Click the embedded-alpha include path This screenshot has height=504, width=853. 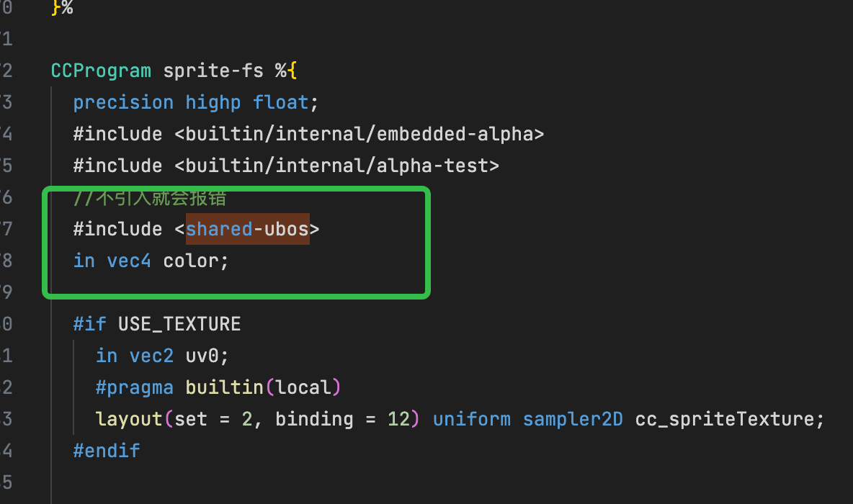point(359,134)
